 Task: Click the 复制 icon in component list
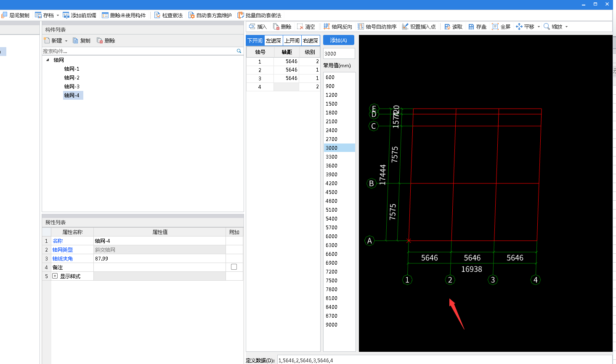click(76, 40)
